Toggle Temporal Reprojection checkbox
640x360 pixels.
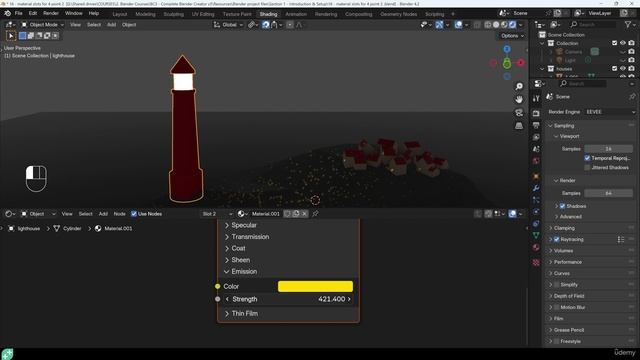(587, 158)
